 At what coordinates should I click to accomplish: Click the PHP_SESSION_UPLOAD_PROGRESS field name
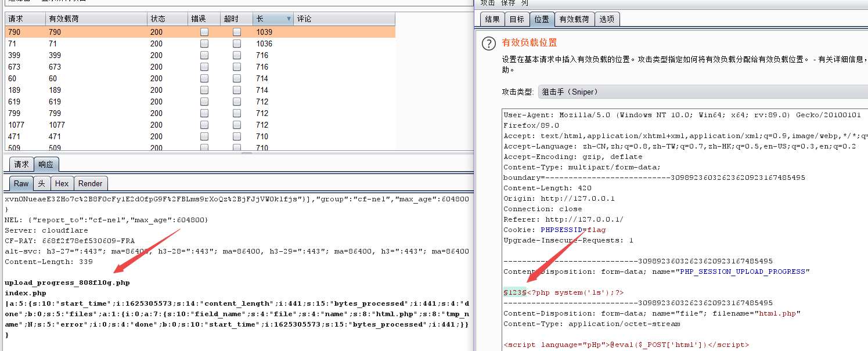pos(743,272)
